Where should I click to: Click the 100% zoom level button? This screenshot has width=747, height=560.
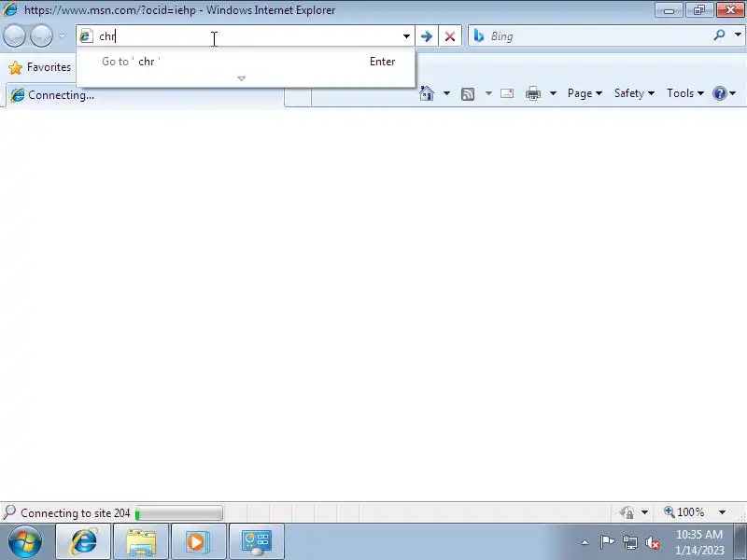click(x=684, y=512)
